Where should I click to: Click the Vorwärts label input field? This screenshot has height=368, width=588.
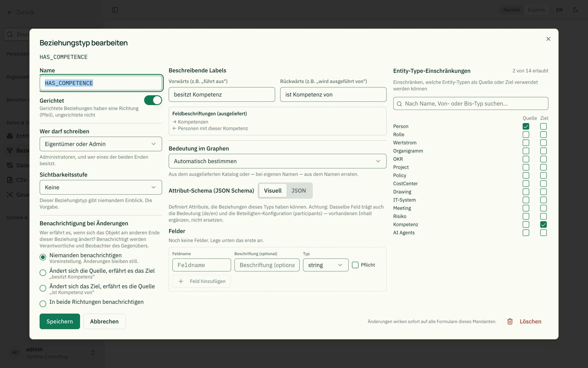click(x=222, y=94)
